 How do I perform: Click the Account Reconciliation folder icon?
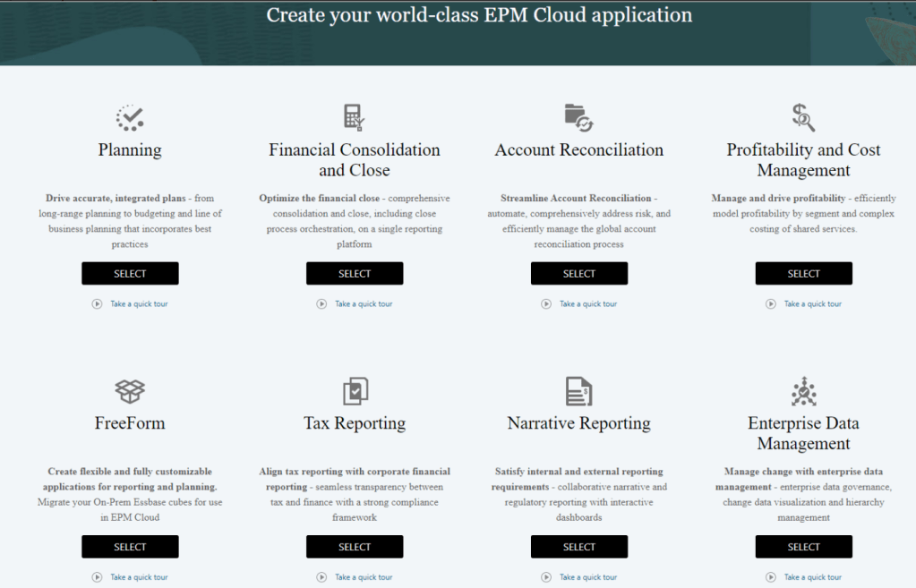click(x=578, y=117)
